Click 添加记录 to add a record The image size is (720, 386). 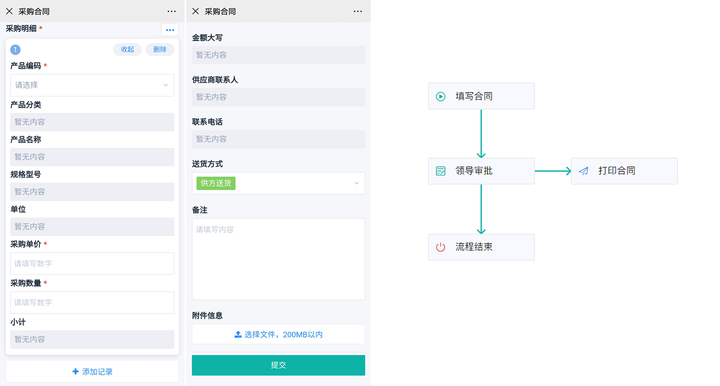click(92, 371)
